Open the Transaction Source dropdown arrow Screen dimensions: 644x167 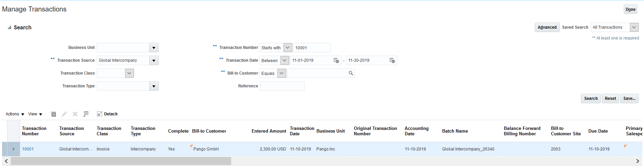coord(154,61)
